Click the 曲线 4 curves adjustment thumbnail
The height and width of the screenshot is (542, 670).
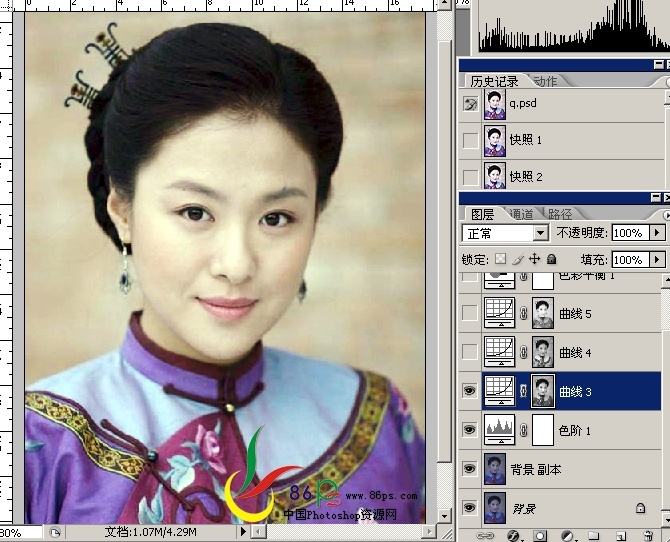click(x=500, y=352)
